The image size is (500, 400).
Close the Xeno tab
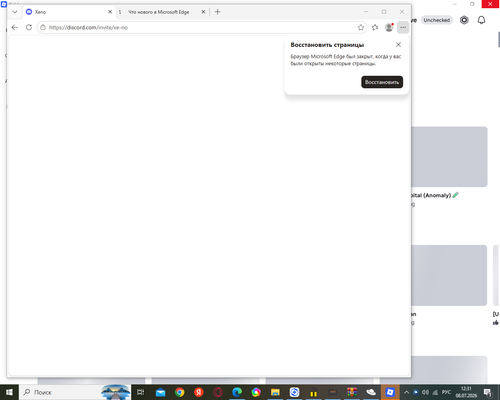(110, 12)
